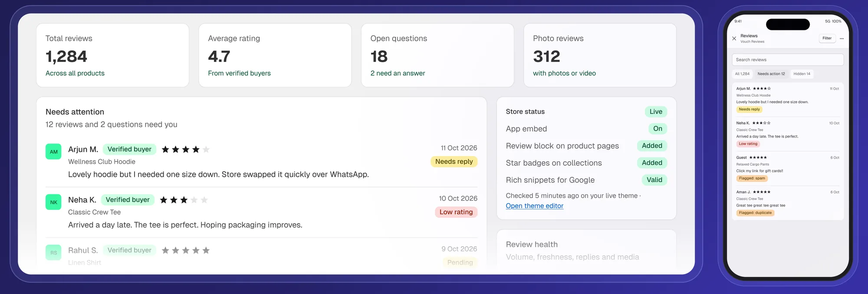The image size is (868, 294).
Task: Click the Review health heading
Action: pos(532,245)
